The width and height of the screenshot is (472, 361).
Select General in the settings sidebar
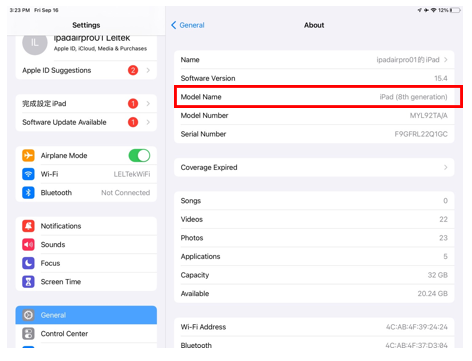(86, 315)
